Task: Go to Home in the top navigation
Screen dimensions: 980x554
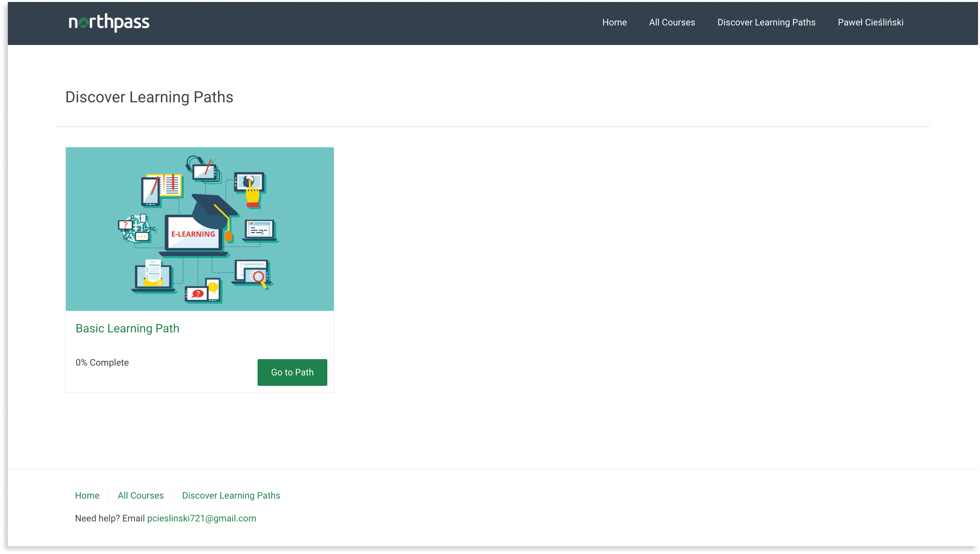Action: click(x=614, y=22)
